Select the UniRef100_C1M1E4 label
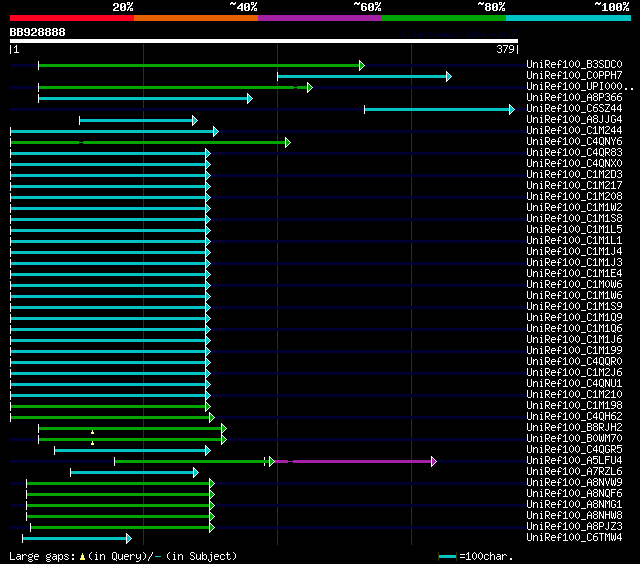640x564 pixels. [x=574, y=273]
